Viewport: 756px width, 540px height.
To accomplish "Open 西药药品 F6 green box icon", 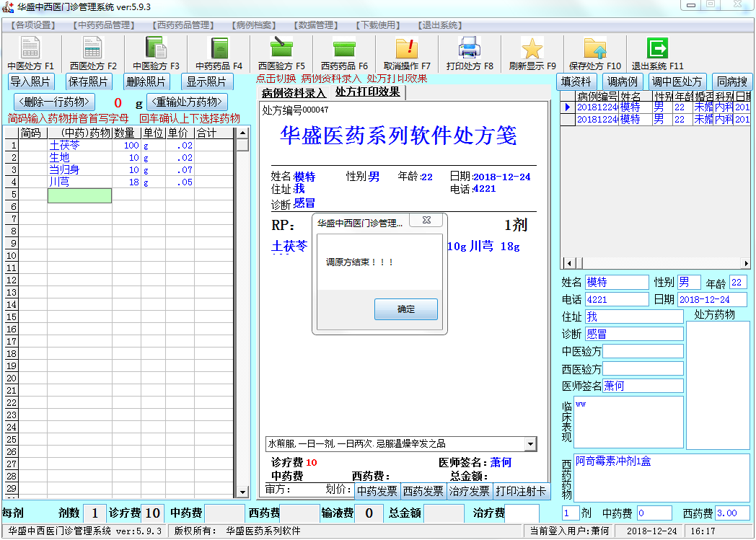I will (344, 48).
